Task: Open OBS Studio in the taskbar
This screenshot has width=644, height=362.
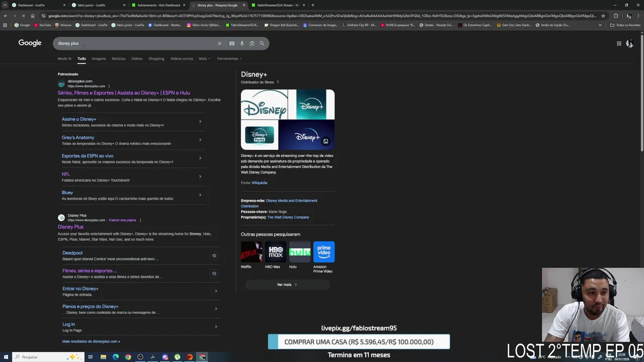Action: (x=140, y=357)
